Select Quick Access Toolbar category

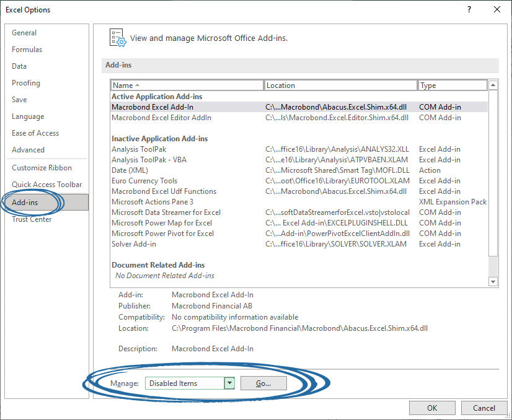(46, 185)
